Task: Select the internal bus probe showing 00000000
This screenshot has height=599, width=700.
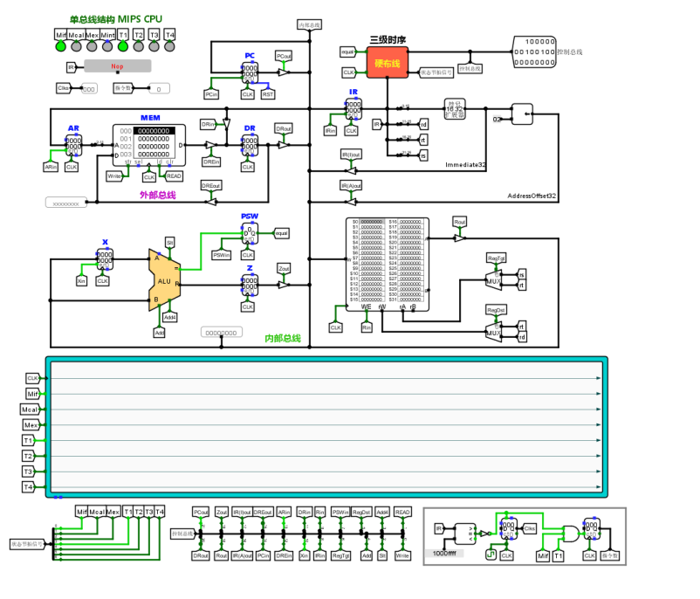Action: pyautogui.click(x=222, y=333)
